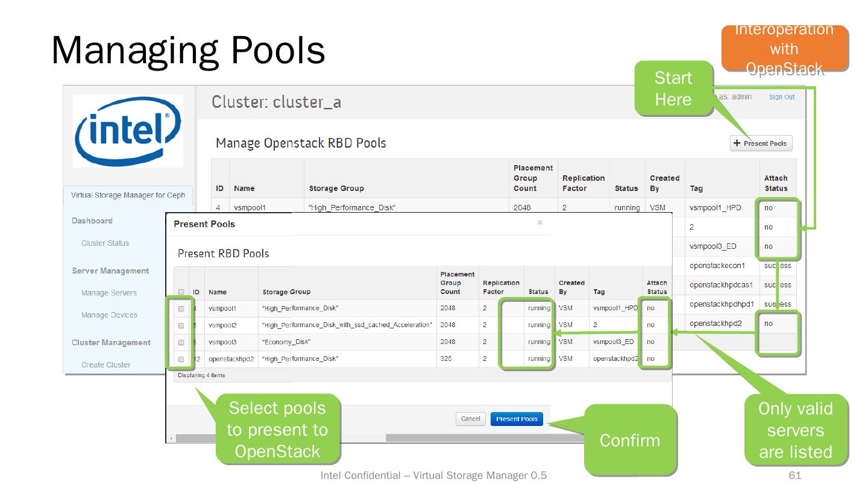Confirm with the blue Present Pools button
The image size is (868, 488).
point(517,419)
